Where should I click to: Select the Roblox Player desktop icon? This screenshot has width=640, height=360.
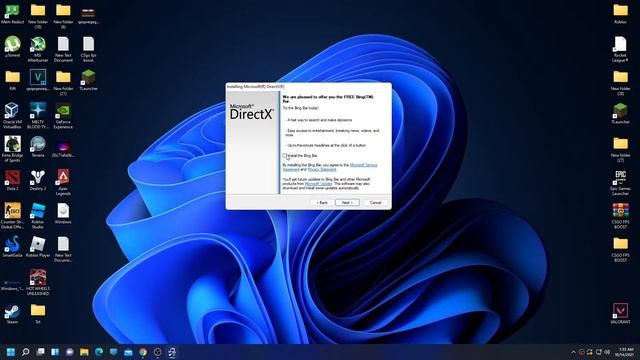pyautogui.click(x=38, y=247)
